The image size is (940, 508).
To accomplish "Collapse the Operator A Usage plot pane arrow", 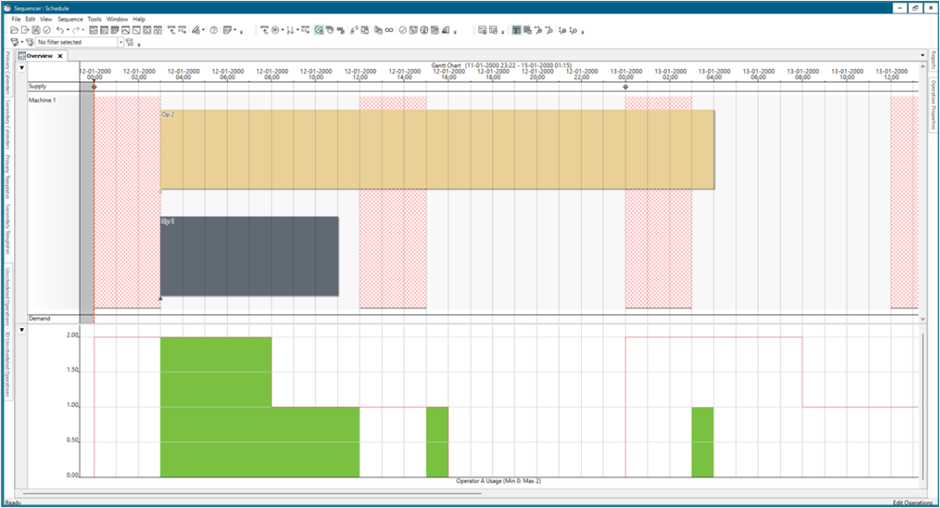I will click(23, 328).
